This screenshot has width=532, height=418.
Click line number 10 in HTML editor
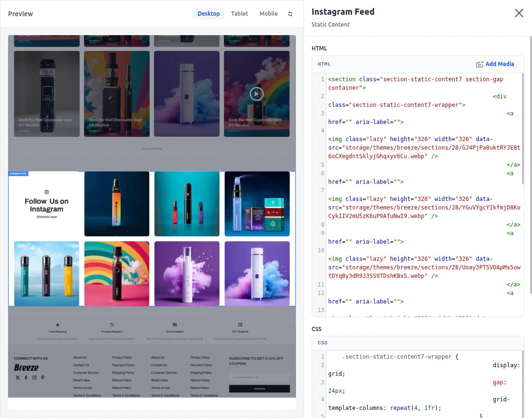click(x=321, y=250)
